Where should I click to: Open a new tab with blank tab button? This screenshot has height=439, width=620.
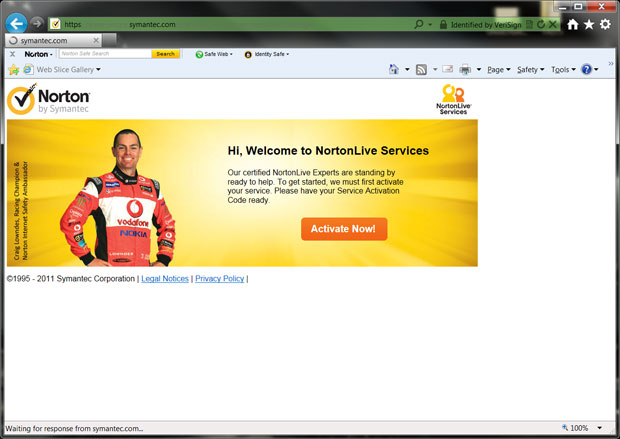[110, 40]
